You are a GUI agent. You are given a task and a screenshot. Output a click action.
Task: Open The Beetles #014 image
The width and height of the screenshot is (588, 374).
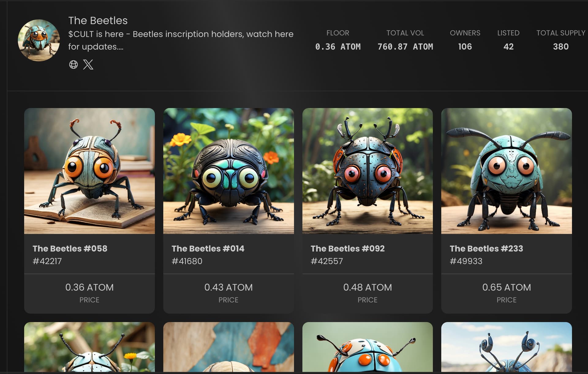pyautogui.click(x=228, y=171)
